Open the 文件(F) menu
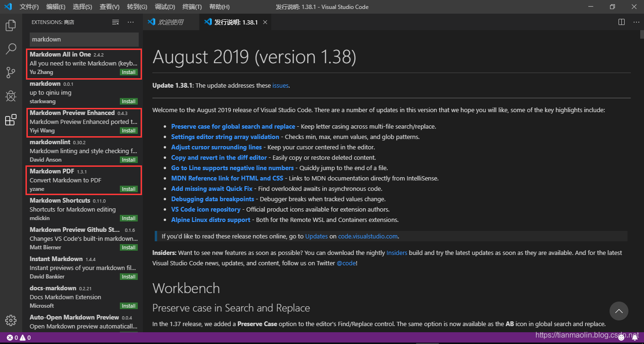Image resolution: width=644 pixels, height=344 pixels. pos(29,7)
